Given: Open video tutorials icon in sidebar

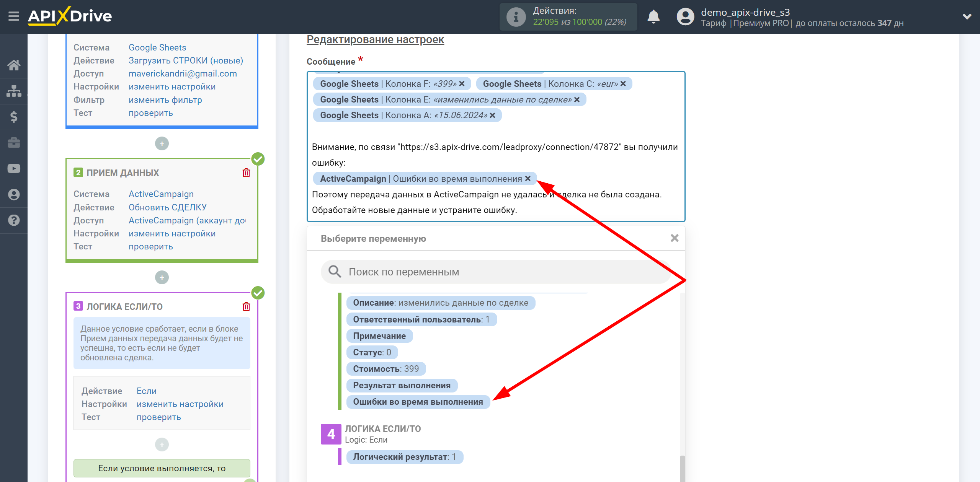Looking at the screenshot, I should pyautogui.click(x=14, y=169).
